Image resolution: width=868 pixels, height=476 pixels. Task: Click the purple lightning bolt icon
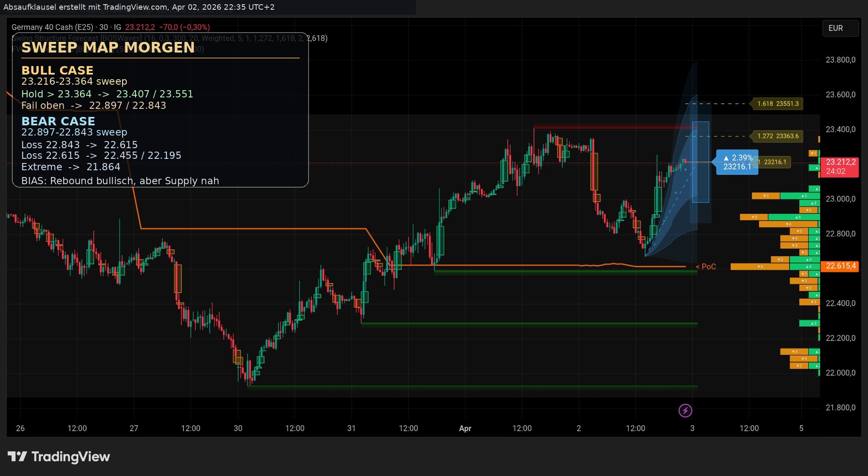[x=685, y=410]
